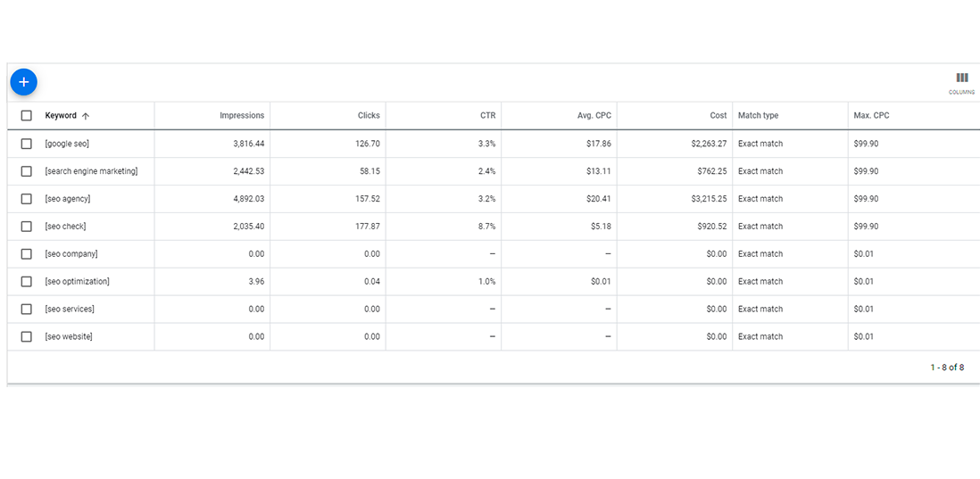This screenshot has height=479, width=980.
Task: Tick the [seo agency] row checkbox
Action: click(x=26, y=199)
